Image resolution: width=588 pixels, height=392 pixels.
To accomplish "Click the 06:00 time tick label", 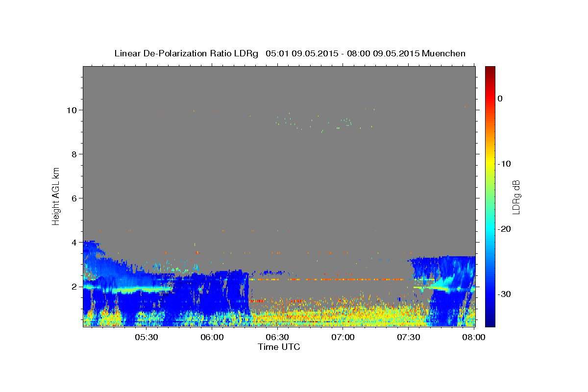I will click(x=212, y=338).
